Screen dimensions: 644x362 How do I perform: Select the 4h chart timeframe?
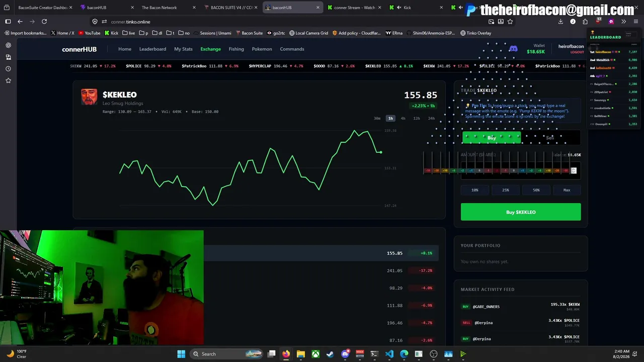pos(403,118)
